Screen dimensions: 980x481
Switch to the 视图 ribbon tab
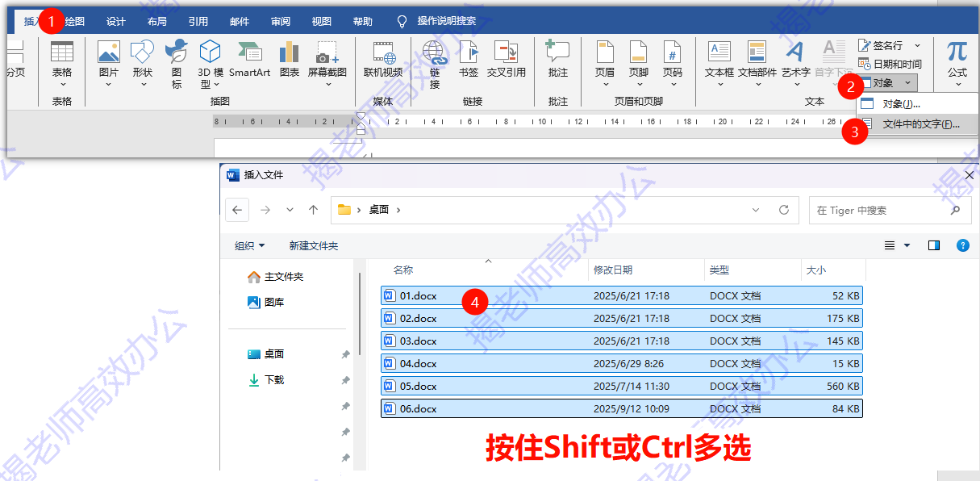[x=322, y=22]
